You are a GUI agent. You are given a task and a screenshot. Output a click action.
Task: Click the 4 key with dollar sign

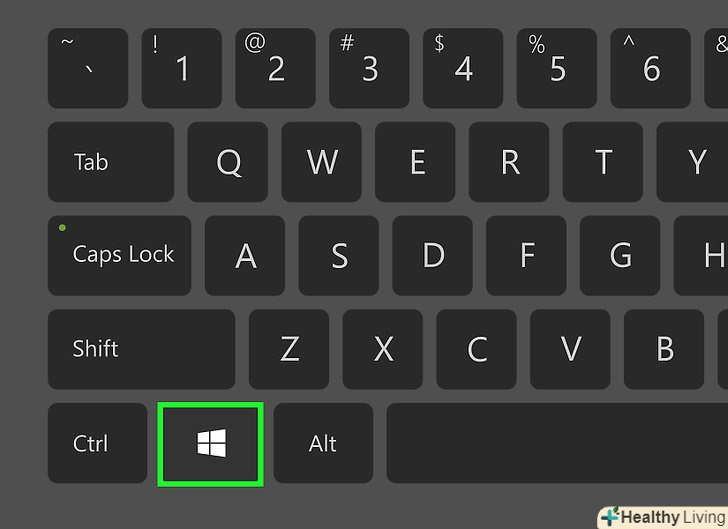click(463, 68)
